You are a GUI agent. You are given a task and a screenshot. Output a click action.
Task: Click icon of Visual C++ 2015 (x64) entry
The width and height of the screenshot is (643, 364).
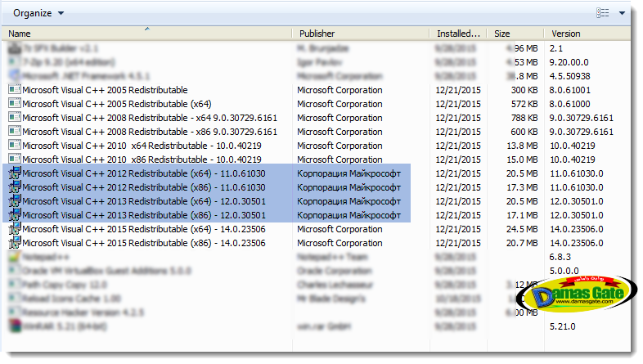(15, 229)
